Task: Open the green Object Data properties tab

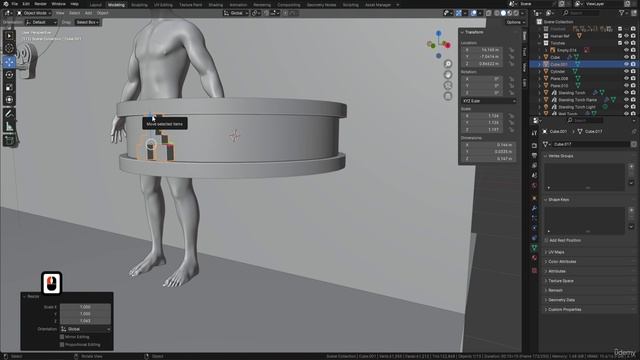Action: coord(534,248)
